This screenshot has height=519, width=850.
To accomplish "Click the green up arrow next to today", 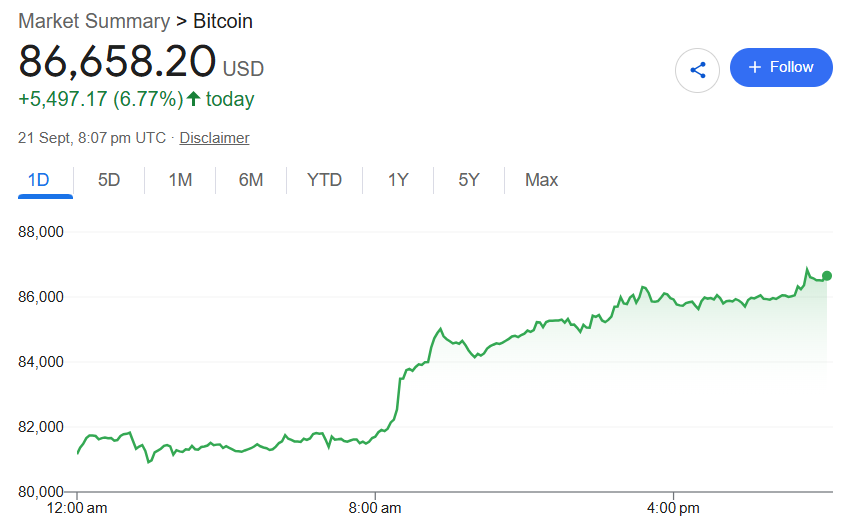I will point(194,99).
